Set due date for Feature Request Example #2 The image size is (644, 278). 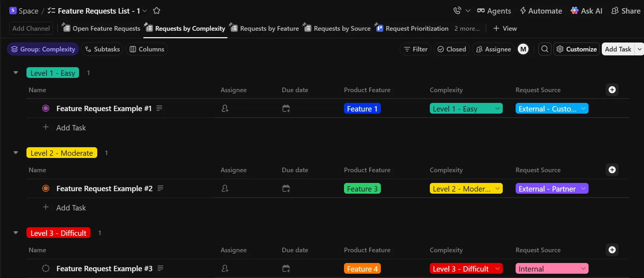pos(286,188)
